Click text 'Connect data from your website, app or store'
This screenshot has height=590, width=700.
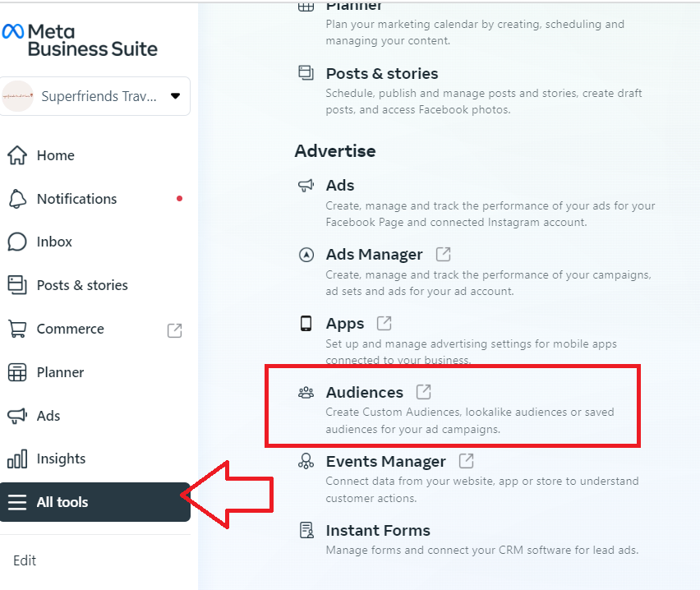coord(444,481)
